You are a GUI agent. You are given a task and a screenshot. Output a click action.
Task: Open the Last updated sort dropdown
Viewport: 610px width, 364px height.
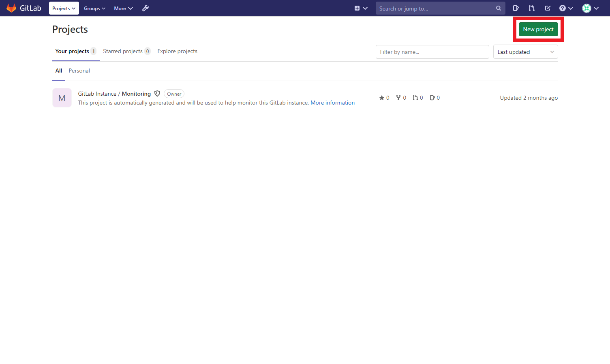(x=525, y=52)
